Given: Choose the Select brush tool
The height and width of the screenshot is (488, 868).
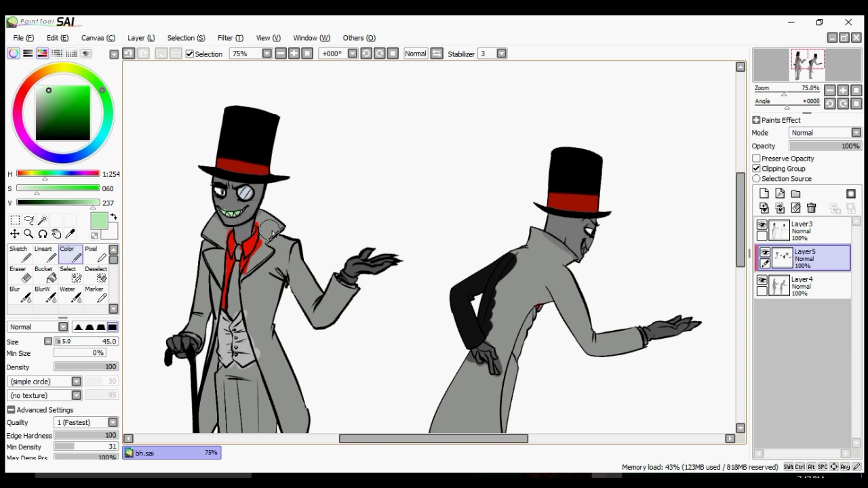Looking at the screenshot, I should pos(69,274).
